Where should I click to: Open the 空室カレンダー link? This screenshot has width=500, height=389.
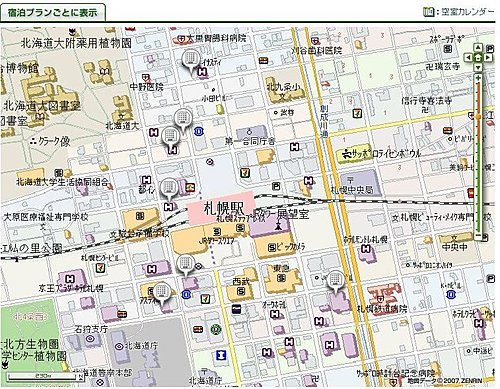[468, 12]
